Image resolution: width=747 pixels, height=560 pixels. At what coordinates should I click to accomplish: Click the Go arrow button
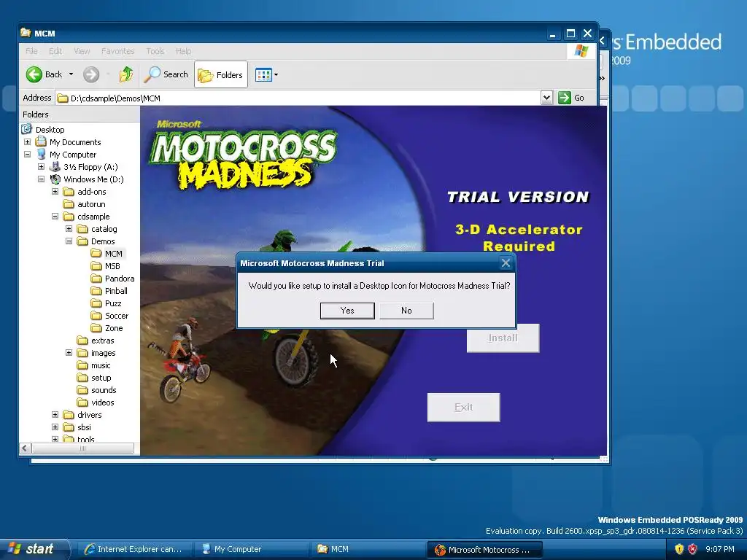pyautogui.click(x=571, y=98)
